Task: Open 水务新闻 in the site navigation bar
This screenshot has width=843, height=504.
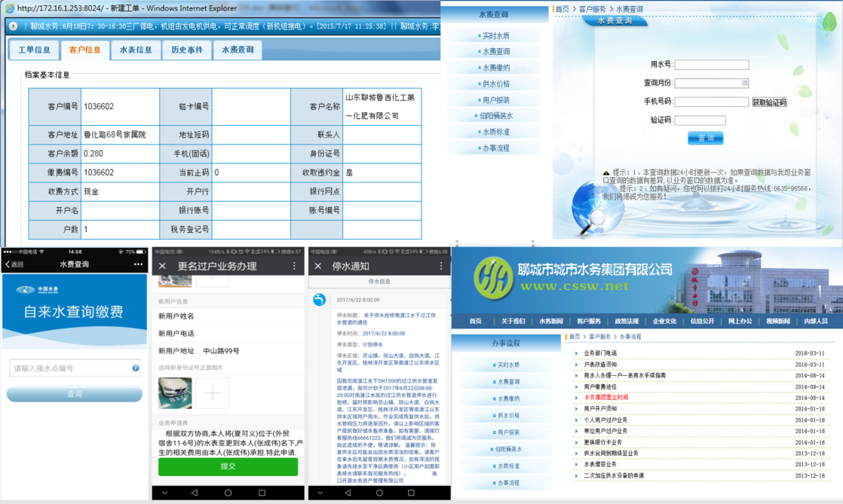Action: (551, 322)
